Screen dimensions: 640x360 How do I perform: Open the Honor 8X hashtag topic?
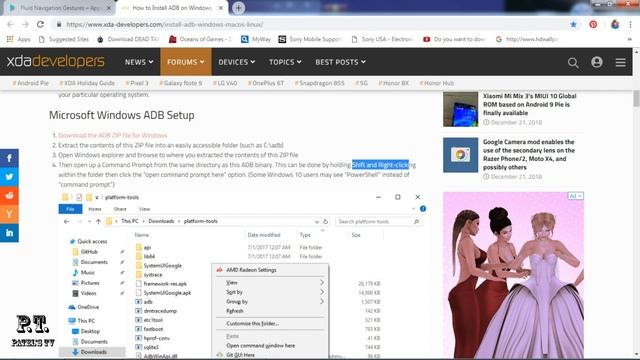click(393, 83)
